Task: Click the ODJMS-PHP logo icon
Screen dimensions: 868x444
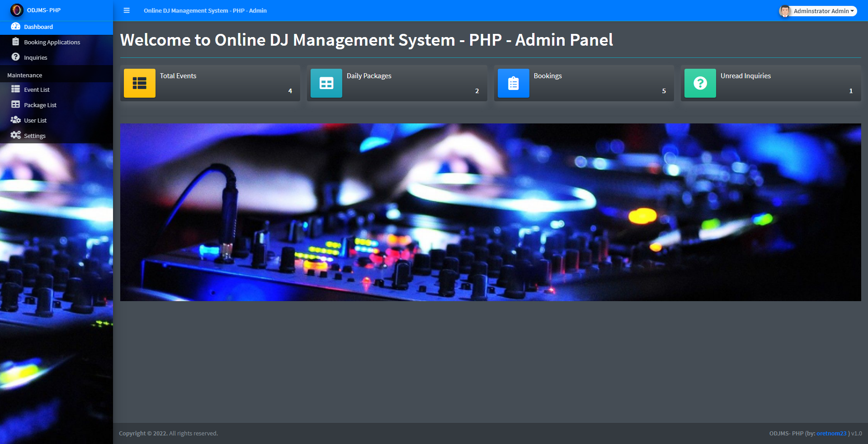Action: 17,10
